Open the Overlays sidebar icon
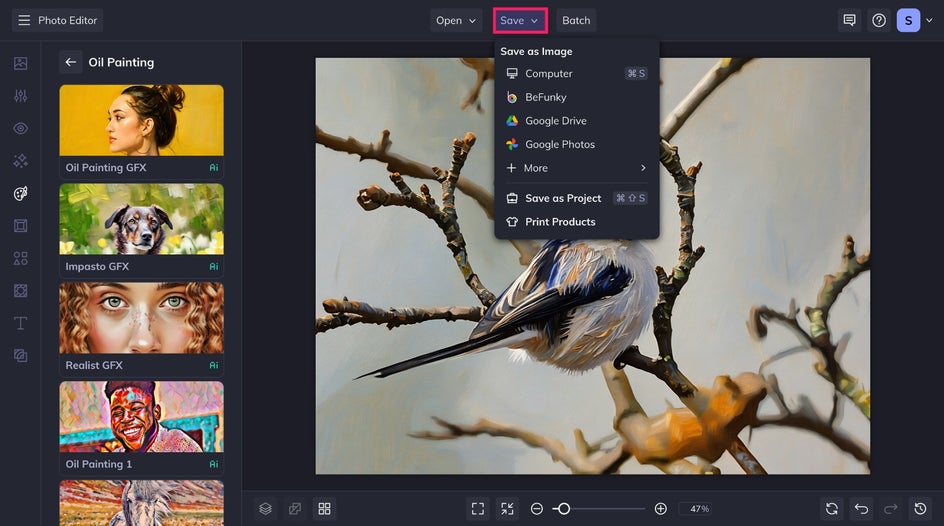This screenshot has height=526, width=944. pos(20,291)
